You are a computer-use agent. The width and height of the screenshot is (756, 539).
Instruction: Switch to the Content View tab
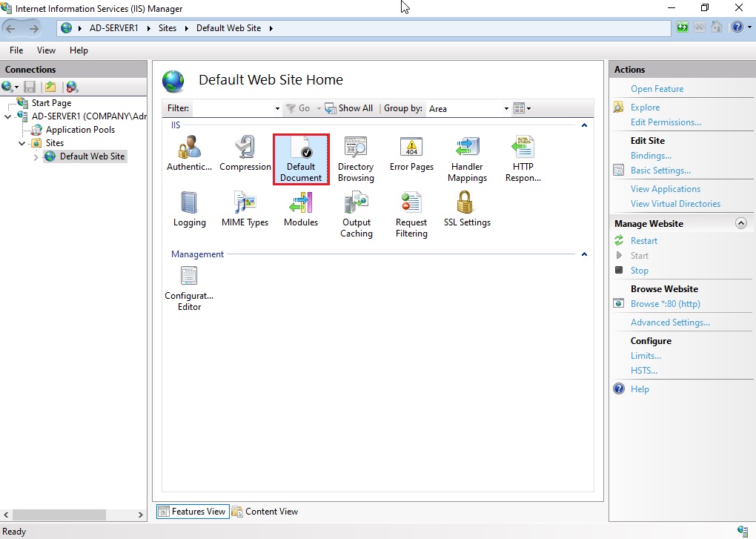(265, 512)
